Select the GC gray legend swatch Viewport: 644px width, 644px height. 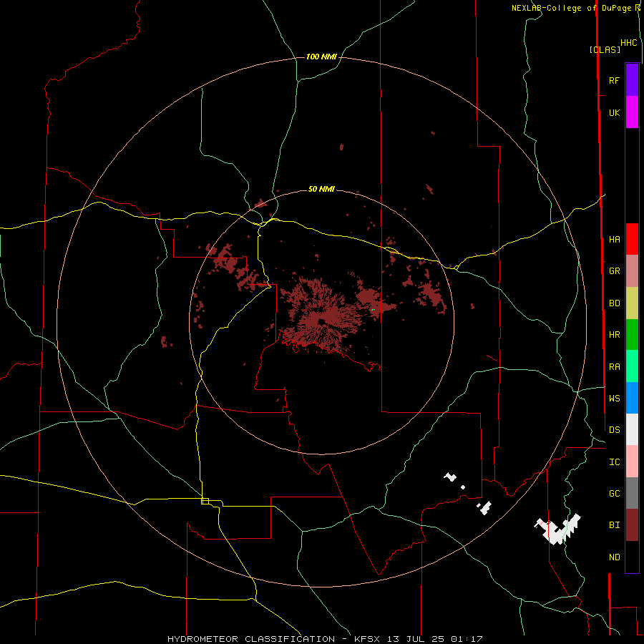(x=632, y=493)
